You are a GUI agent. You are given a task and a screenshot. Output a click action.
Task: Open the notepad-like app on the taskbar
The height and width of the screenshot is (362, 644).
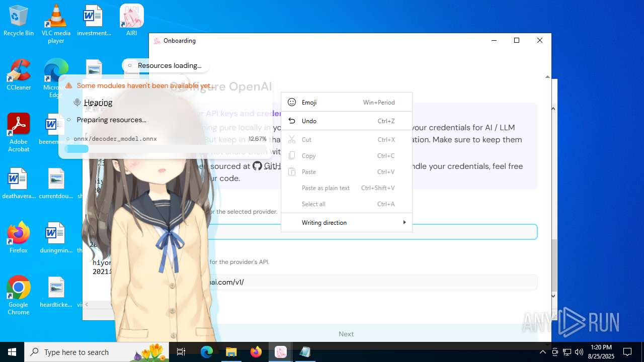coord(305,352)
